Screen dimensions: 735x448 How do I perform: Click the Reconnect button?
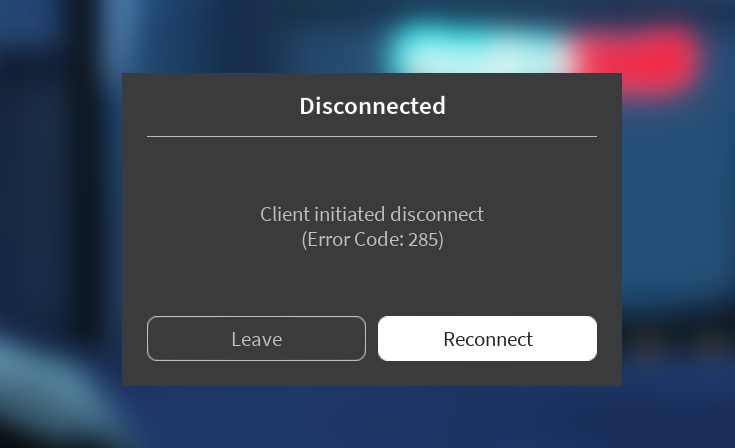point(488,338)
